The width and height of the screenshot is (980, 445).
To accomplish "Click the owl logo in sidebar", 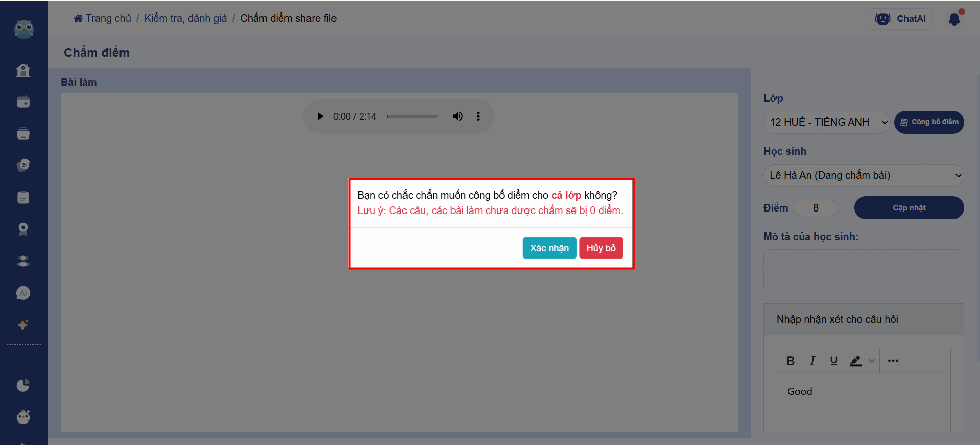I will 23,29.
